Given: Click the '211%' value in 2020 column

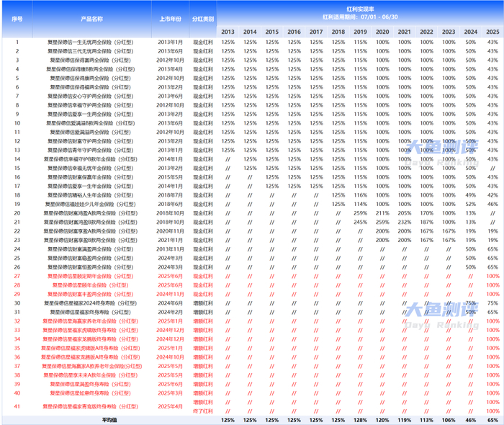Looking at the screenshot, I should 382,213.
